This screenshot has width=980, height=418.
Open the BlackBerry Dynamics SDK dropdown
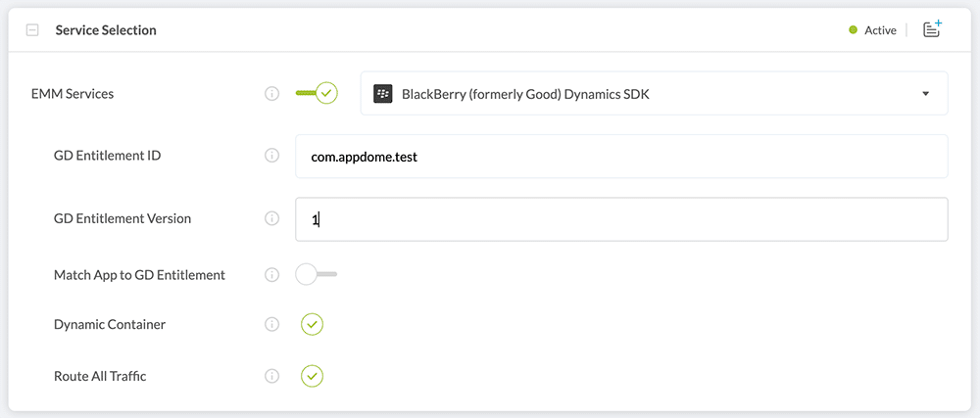654,94
